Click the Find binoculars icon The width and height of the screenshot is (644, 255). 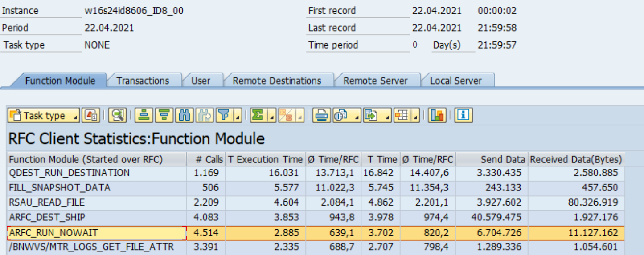pyautogui.click(x=185, y=116)
